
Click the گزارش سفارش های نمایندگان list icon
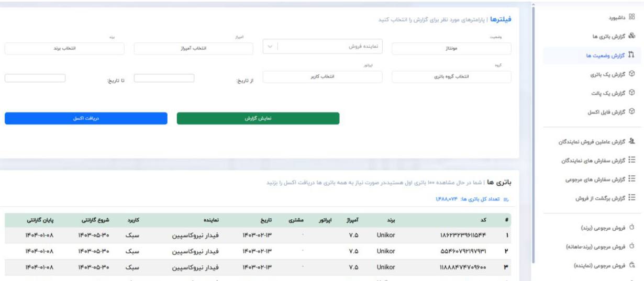(631, 160)
